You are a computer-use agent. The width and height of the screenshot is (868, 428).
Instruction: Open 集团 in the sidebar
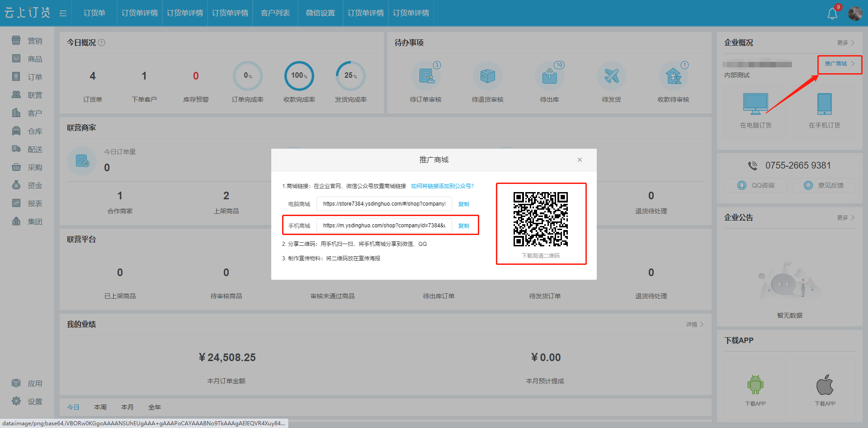click(27, 221)
